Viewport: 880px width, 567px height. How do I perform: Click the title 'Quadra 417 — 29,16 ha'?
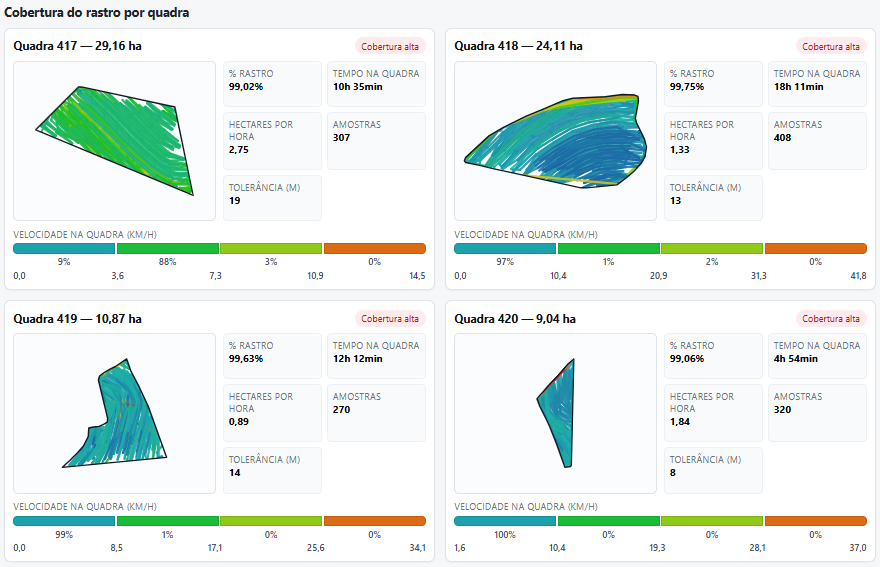pyautogui.click(x=77, y=46)
